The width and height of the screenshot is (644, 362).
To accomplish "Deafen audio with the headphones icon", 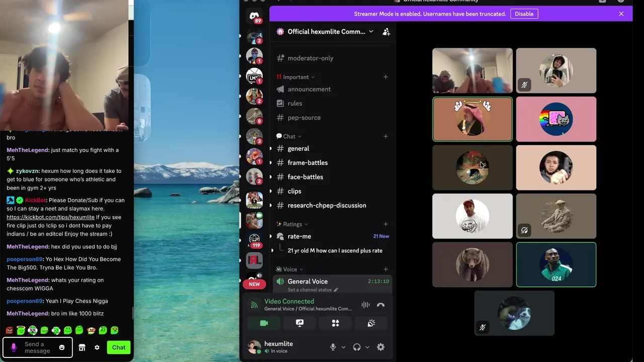I will tap(357, 347).
